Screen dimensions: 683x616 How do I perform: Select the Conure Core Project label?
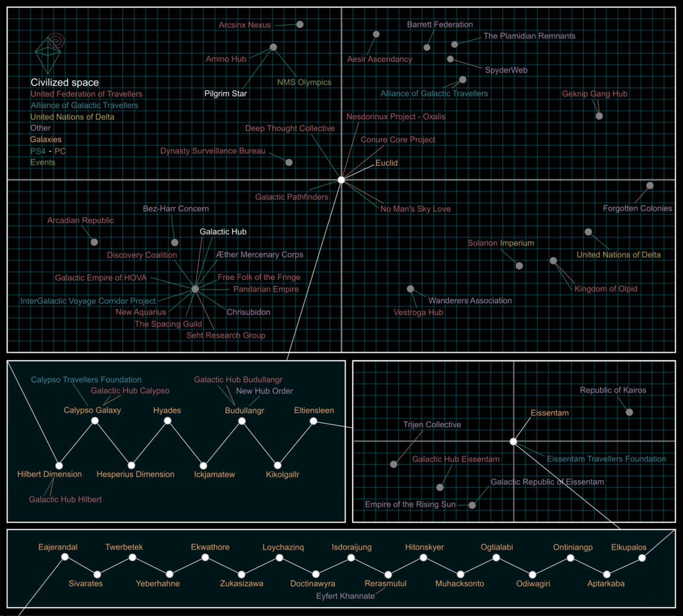click(x=398, y=139)
